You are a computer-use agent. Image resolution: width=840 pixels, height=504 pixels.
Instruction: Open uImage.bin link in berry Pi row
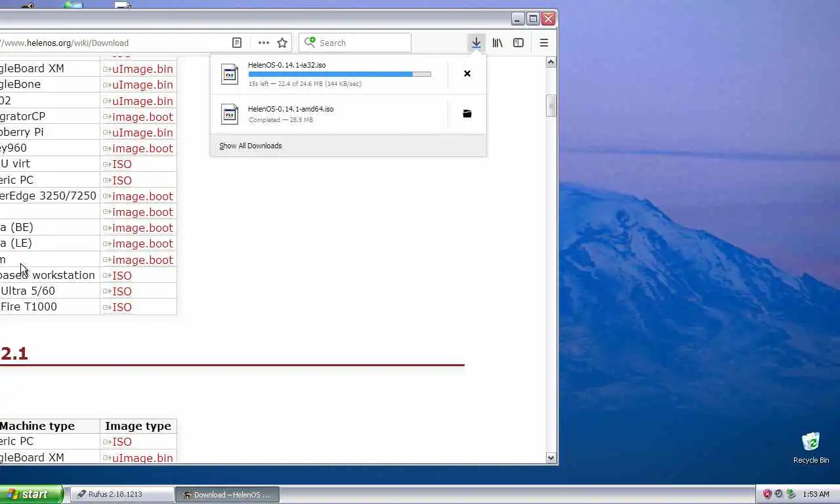click(x=142, y=133)
